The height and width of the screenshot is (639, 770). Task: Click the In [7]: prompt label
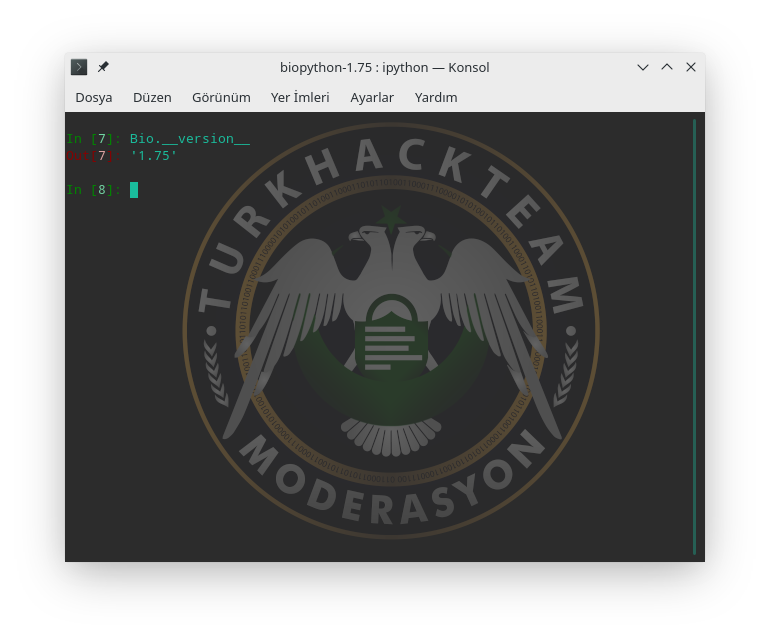(94, 139)
